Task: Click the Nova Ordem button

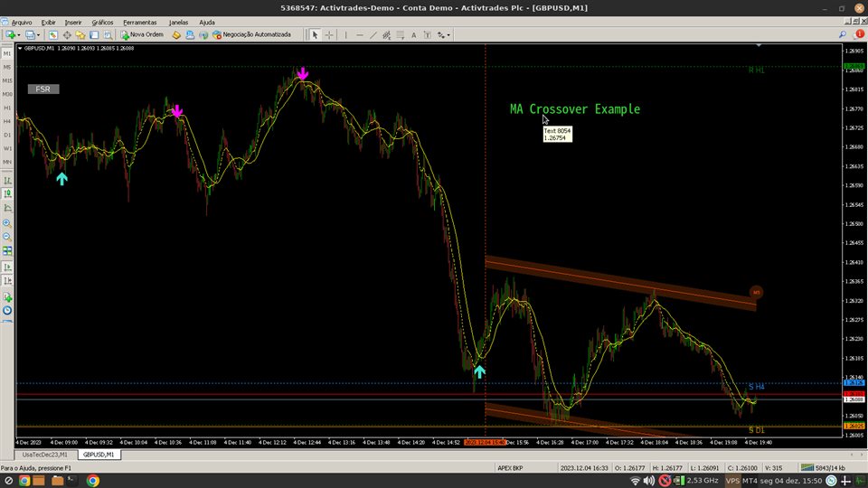Action: tap(142, 35)
